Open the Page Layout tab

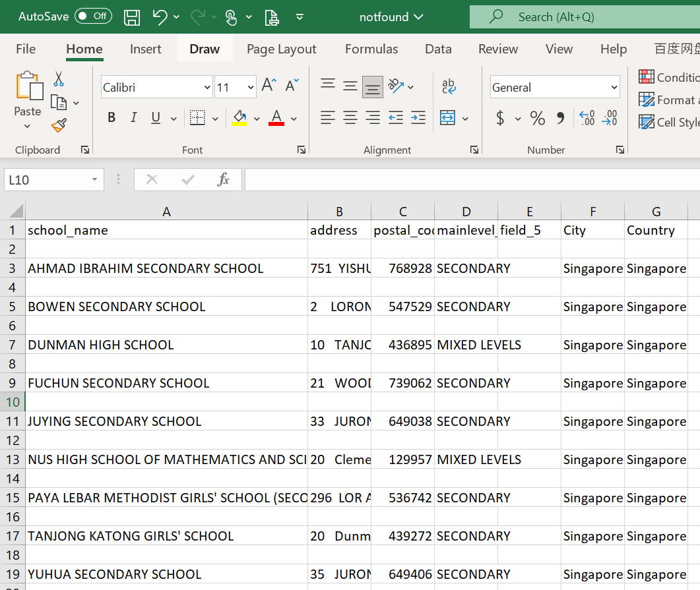point(281,49)
